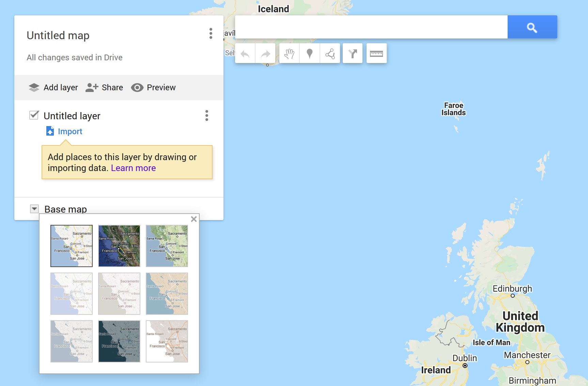Choose the light grey muted base map thumbnail

pyautogui.click(x=72, y=341)
